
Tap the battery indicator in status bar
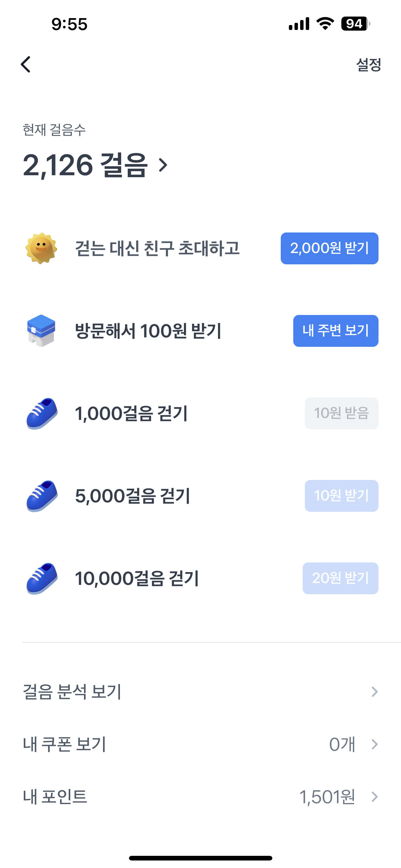tap(355, 24)
